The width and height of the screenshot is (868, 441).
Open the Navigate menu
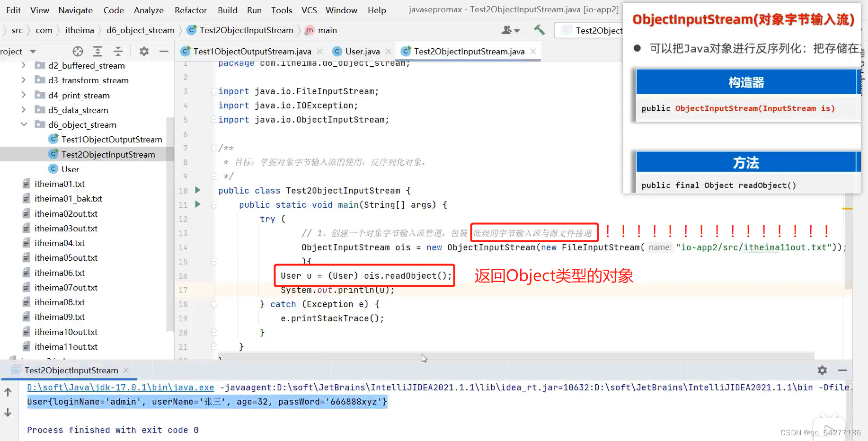pos(75,10)
